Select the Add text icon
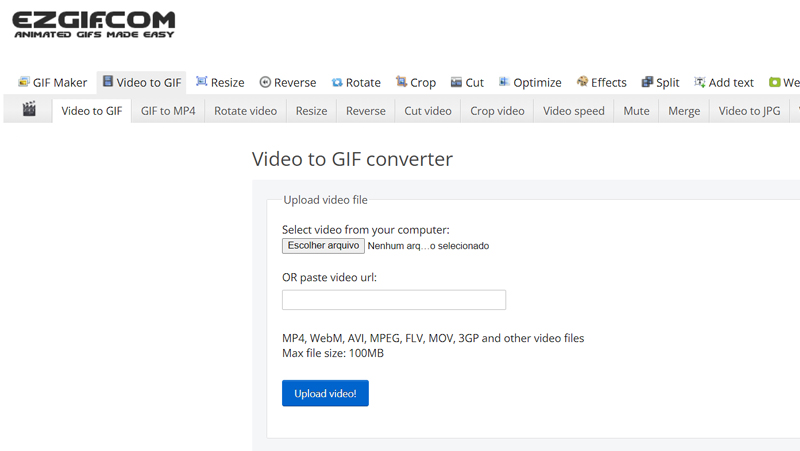Screen dimensions: 800x451 [699, 82]
